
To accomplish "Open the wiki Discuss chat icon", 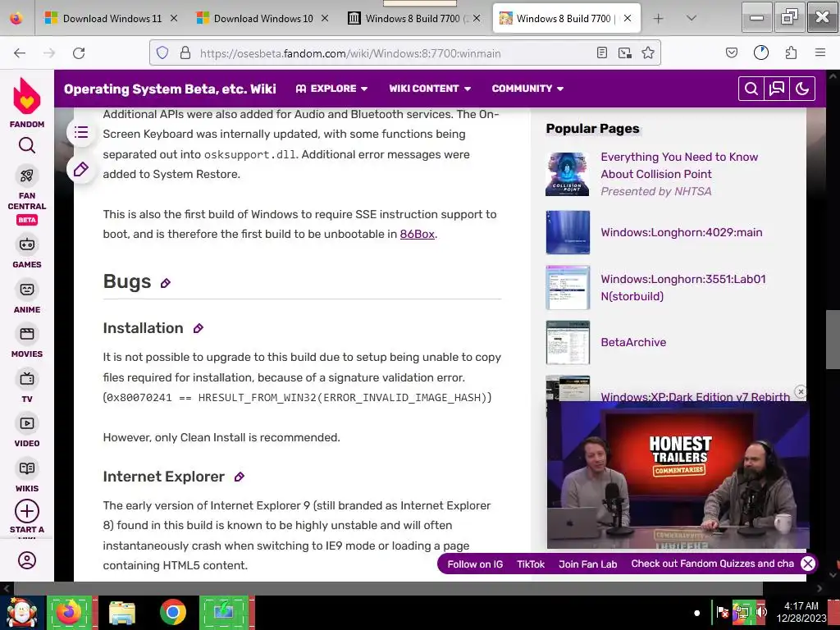I will [777, 89].
